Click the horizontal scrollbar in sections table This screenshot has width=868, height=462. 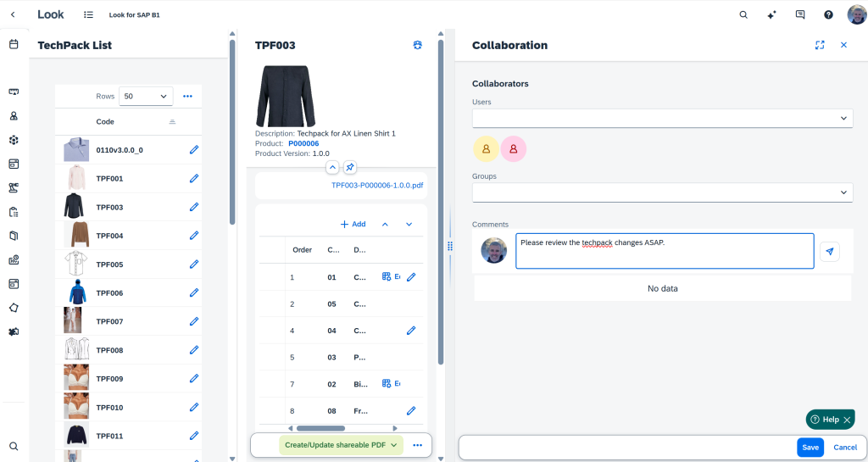click(x=321, y=428)
